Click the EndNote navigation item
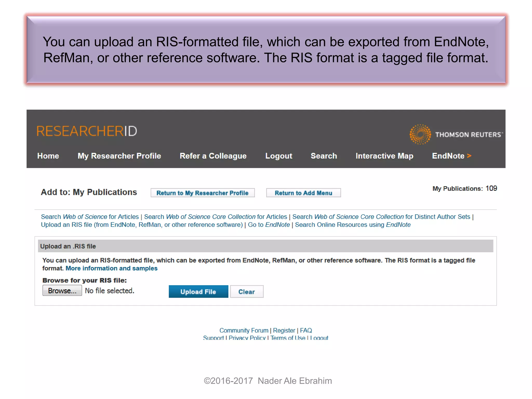This screenshot has width=532, height=399. tap(451, 156)
